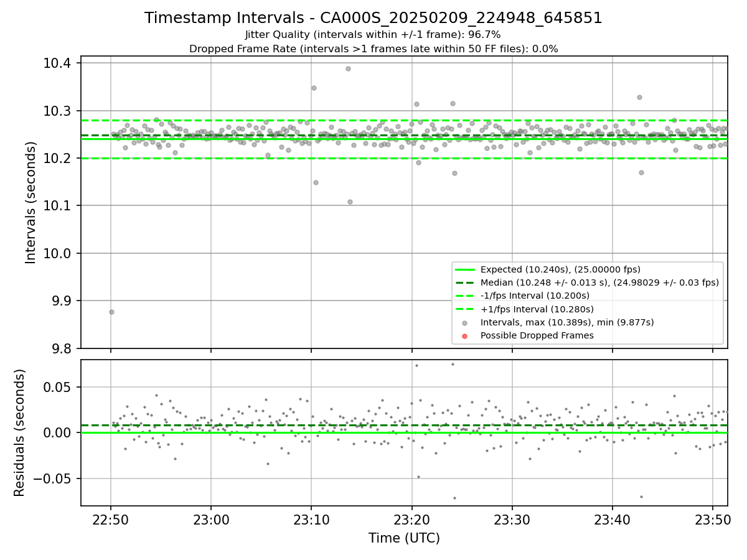Image resolution: width=747 pixels, height=560 pixels.
Task: Click legend entry 'Median (10.248 +/- 0.013 s)'
Action: coord(599,282)
